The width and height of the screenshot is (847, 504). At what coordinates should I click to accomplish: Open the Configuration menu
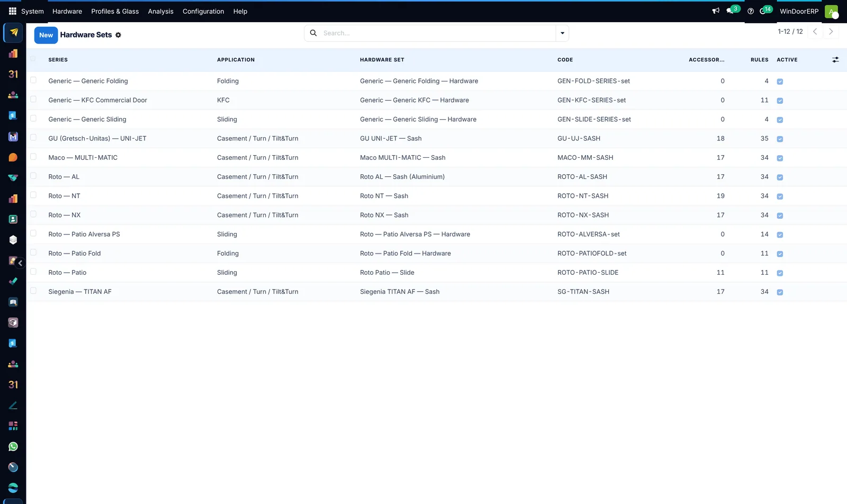pos(203,11)
